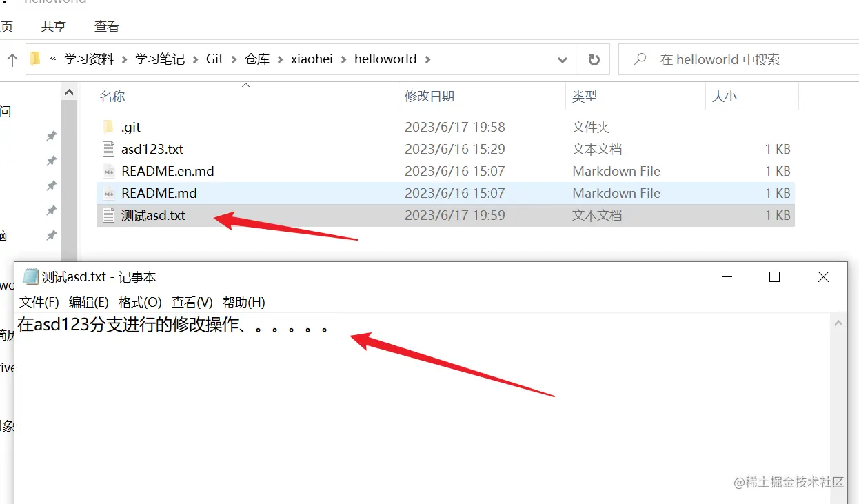
Task: Open Notepad 查看(V) menu
Action: point(192,302)
